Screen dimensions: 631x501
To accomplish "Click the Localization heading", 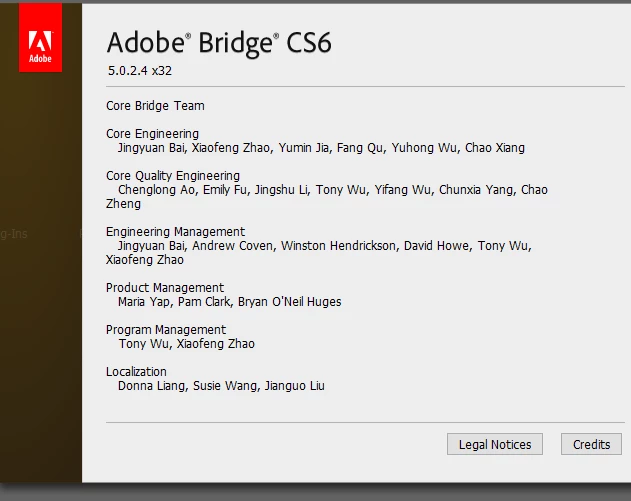I will point(136,371).
